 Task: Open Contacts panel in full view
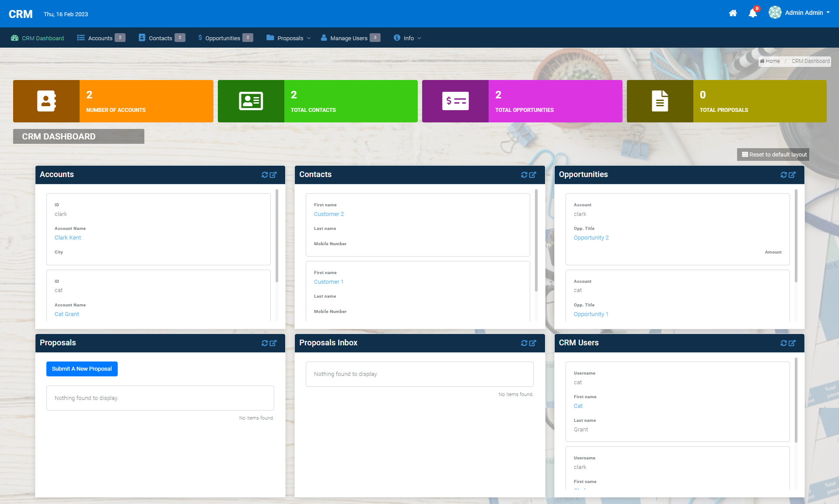532,175
